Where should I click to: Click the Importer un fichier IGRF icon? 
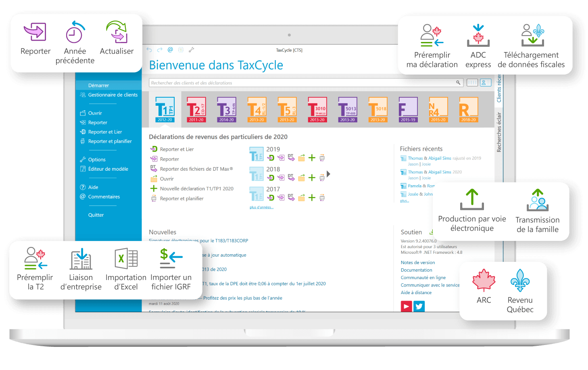(171, 258)
